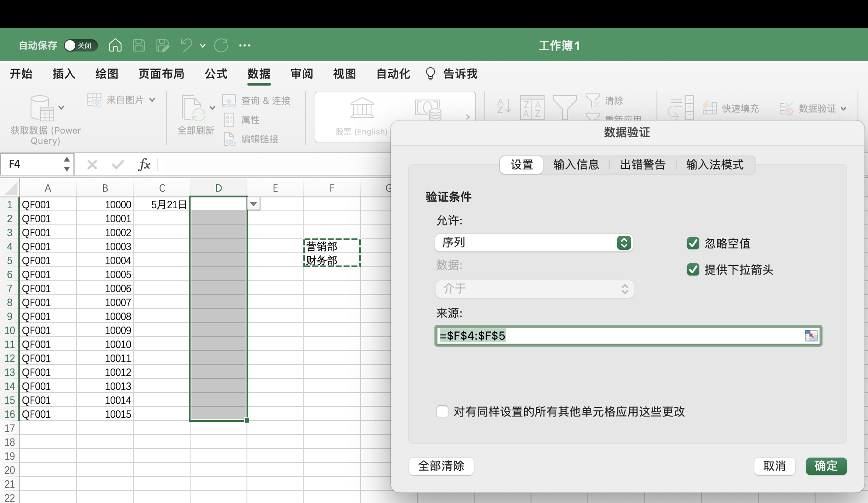Viewport: 868px width, 503px height.
Task: Click the Undo arrow icon
Action: tap(186, 45)
